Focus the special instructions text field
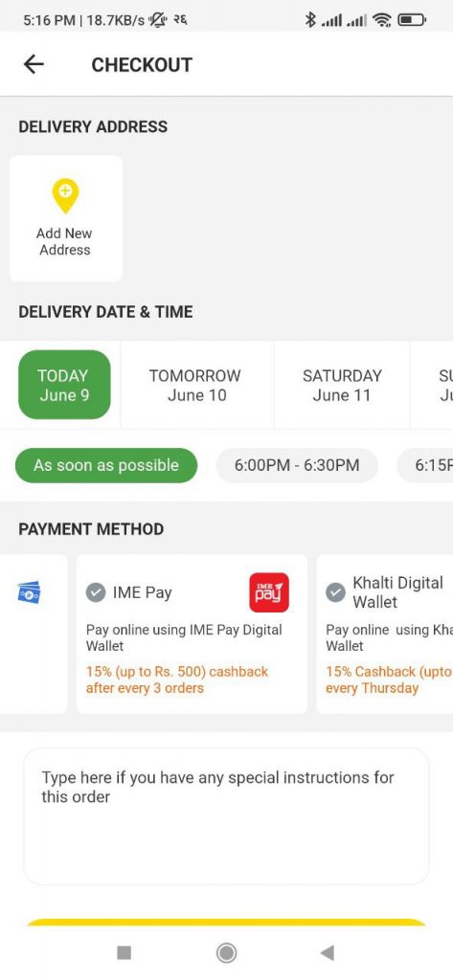Screen dimensions: 453x980 [226, 816]
